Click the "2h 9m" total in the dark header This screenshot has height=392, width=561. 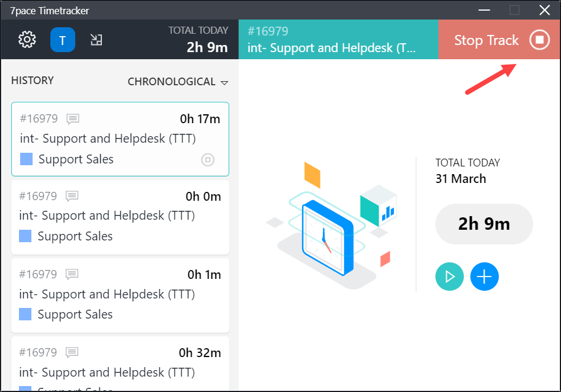tap(207, 47)
